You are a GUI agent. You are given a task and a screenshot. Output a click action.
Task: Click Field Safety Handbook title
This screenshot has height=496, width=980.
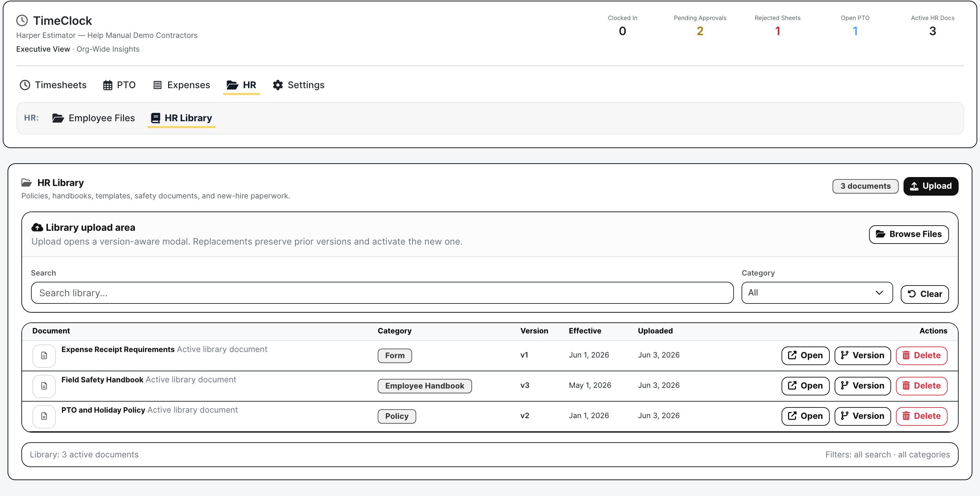pyautogui.click(x=102, y=380)
